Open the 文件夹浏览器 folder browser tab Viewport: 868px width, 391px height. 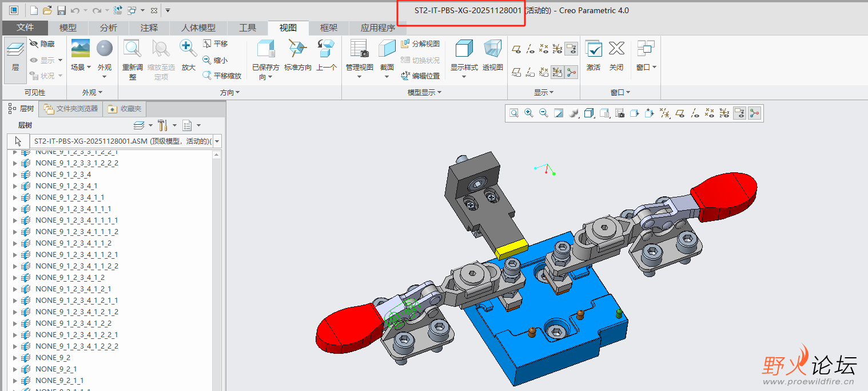pyautogui.click(x=71, y=109)
